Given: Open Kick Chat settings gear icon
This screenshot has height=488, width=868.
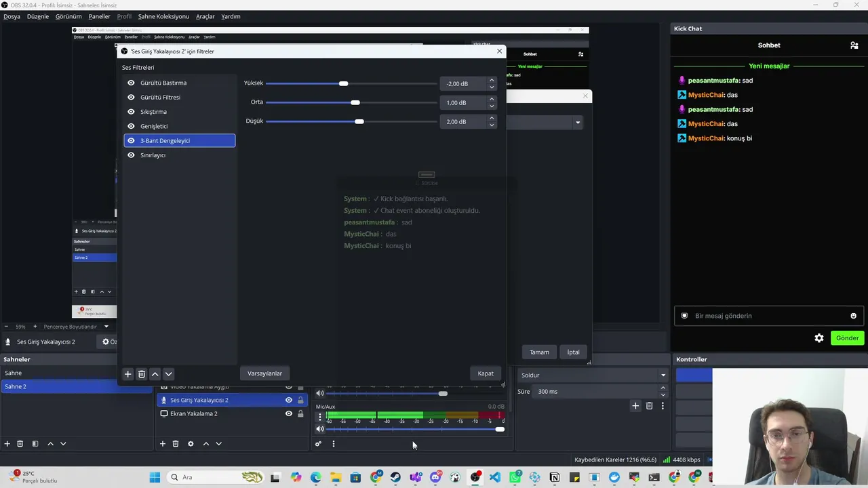Looking at the screenshot, I should pos(819,338).
